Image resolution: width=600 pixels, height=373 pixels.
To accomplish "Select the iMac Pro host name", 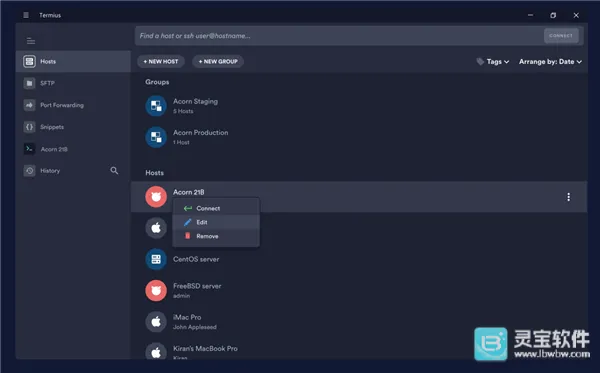I will (187, 317).
